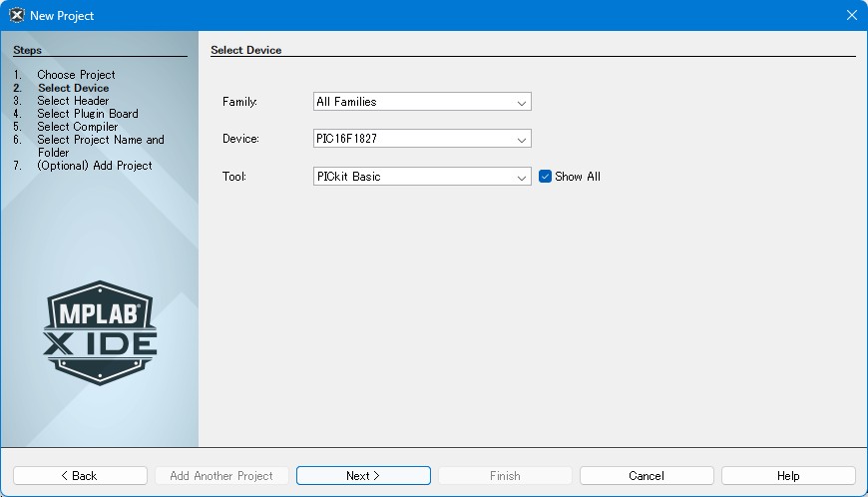Select the Choose Project step
Screen dimensions: 868x497
[76, 75]
